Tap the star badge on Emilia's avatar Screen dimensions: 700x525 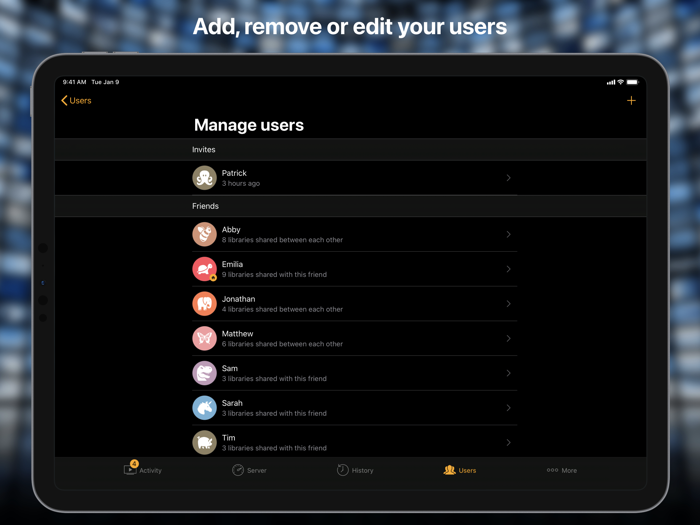click(x=213, y=278)
